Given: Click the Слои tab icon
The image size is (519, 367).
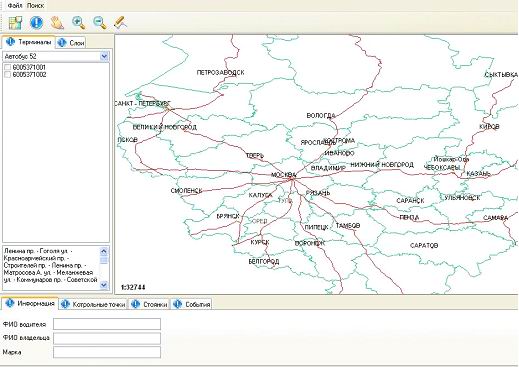Looking at the screenshot, I should coord(62,43).
